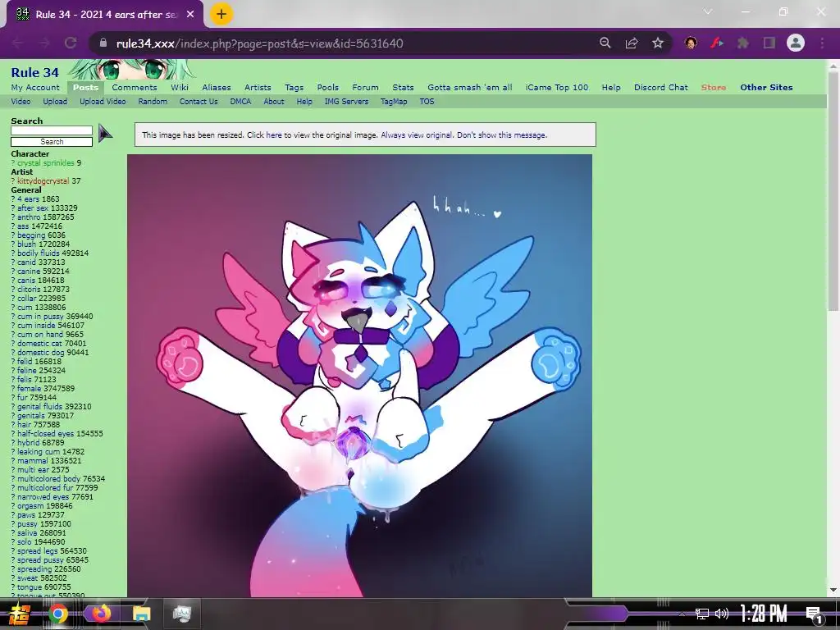
Task: Open the notification center icon
Action: 815,614
